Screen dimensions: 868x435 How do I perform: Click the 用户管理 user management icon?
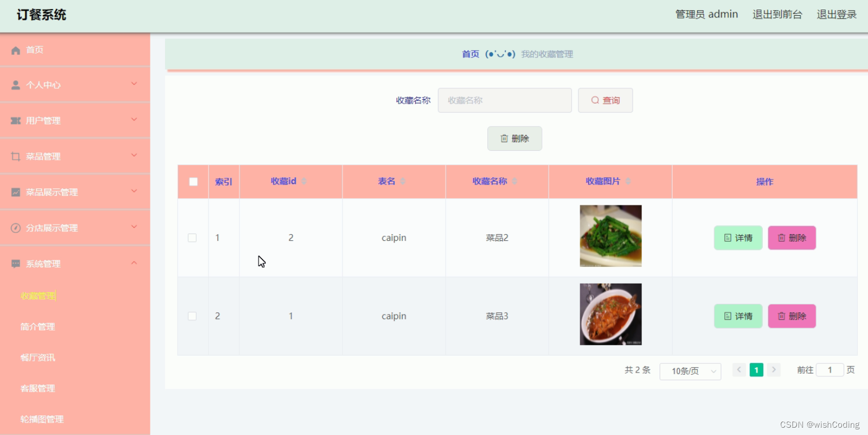(14, 120)
